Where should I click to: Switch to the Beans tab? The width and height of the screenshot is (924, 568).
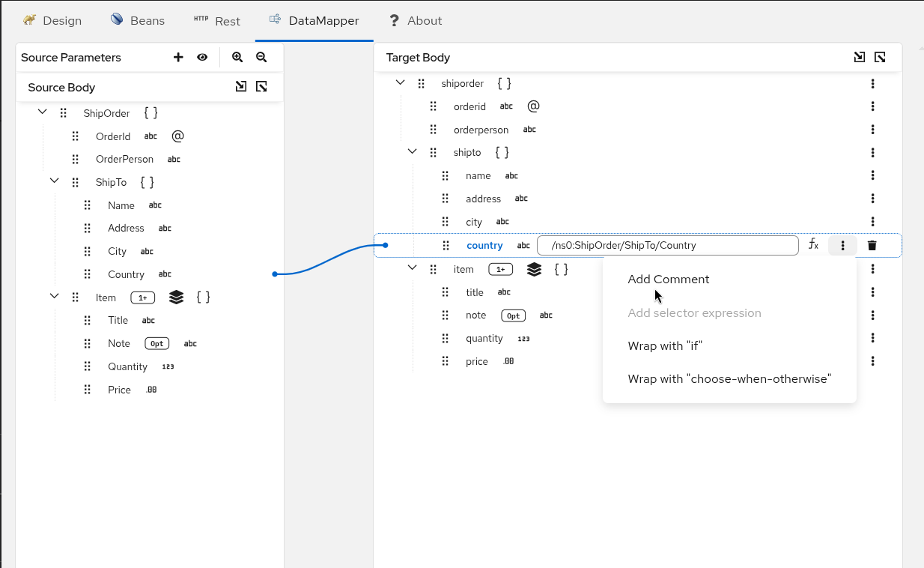138,21
